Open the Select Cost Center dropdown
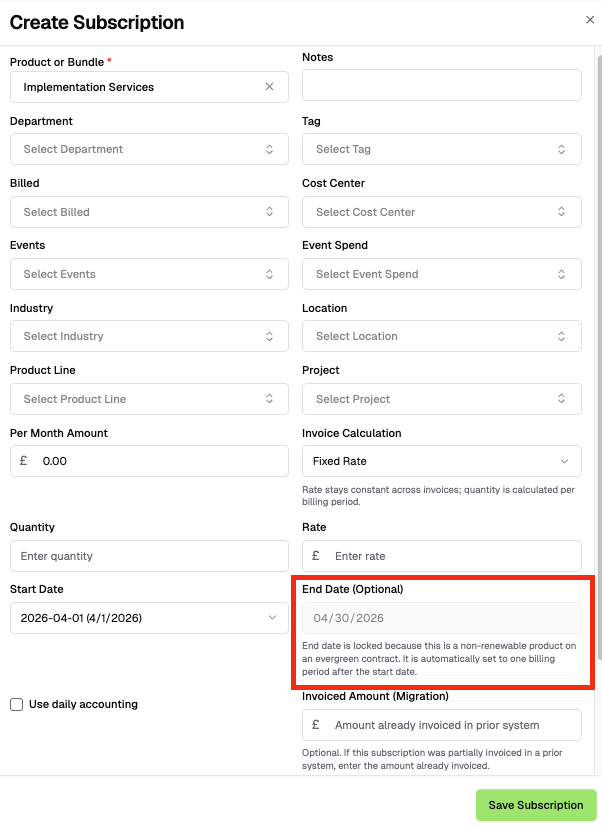This screenshot has height=829, width=602. [x=442, y=212]
